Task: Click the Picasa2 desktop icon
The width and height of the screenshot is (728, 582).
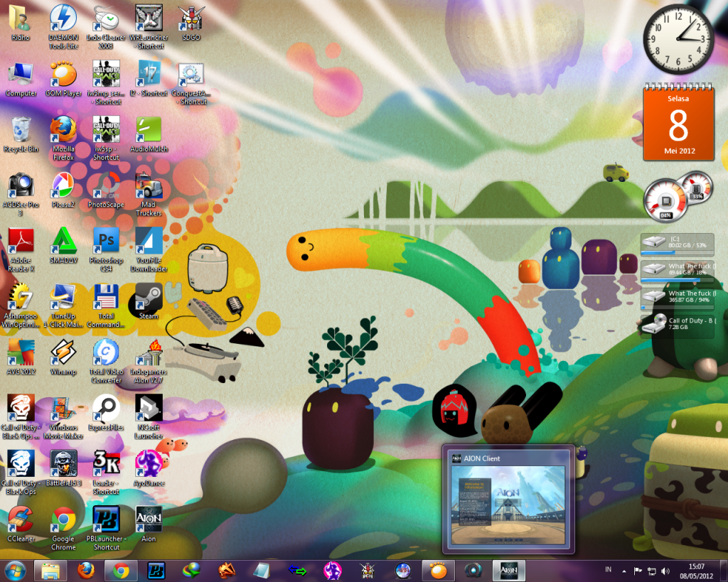Action: point(63,190)
